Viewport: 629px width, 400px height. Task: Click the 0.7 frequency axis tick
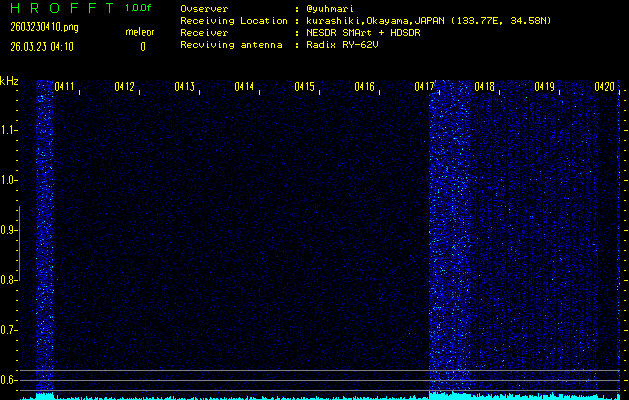(x=9, y=330)
